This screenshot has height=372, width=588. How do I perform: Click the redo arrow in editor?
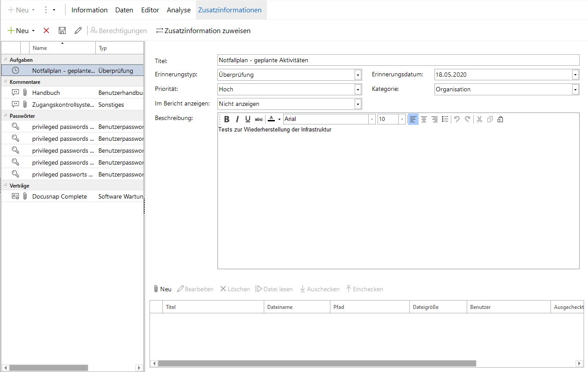point(468,119)
